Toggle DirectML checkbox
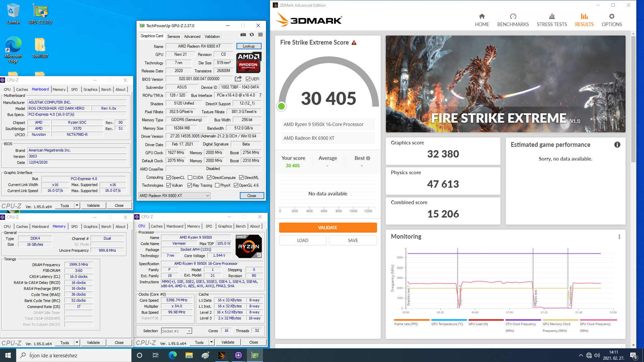 coord(241,178)
